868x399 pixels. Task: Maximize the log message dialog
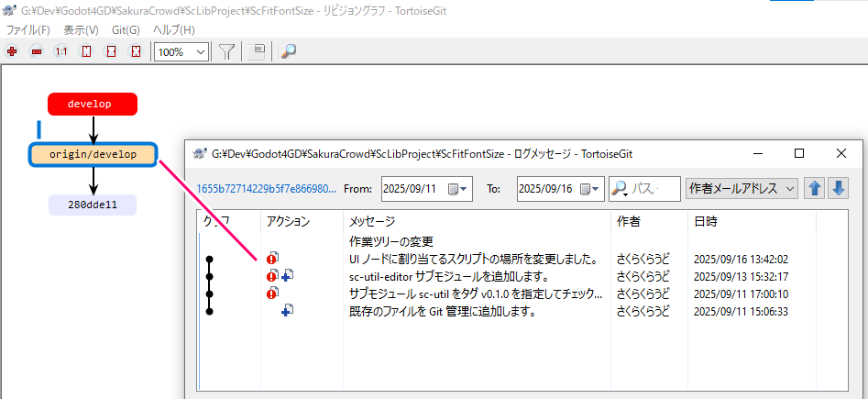click(x=799, y=153)
